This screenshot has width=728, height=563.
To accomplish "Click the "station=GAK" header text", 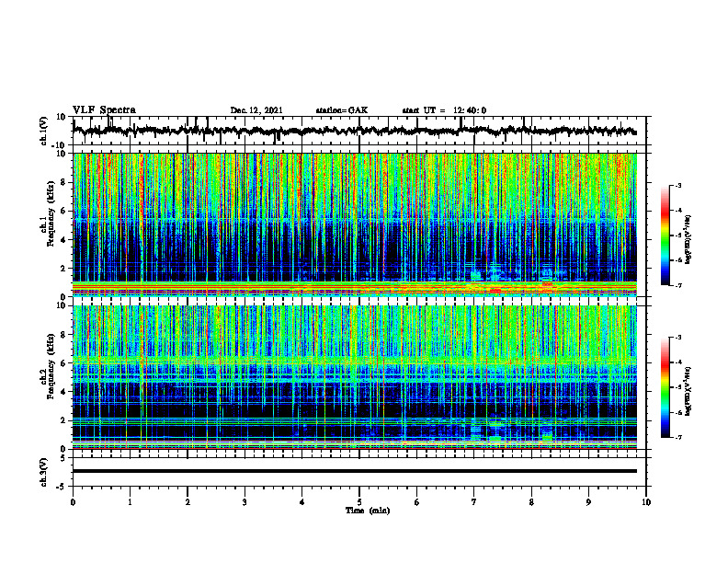I will pos(342,110).
